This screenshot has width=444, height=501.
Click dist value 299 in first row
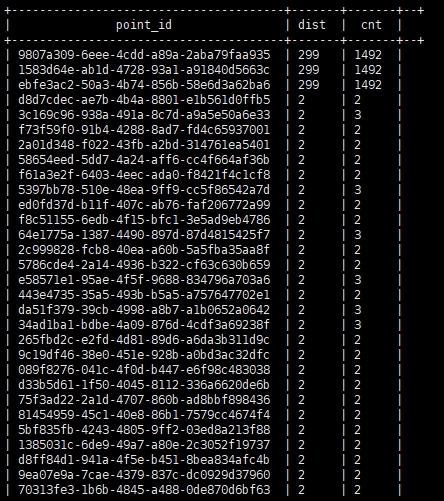[309, 55]
